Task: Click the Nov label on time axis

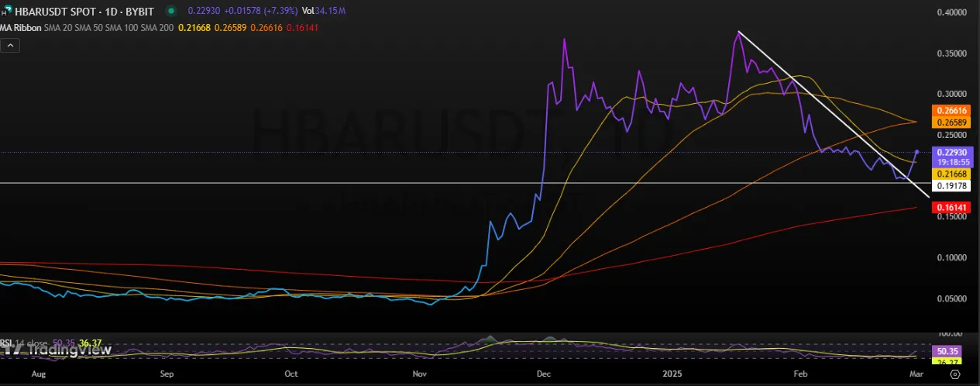Action: click(419, 374)
